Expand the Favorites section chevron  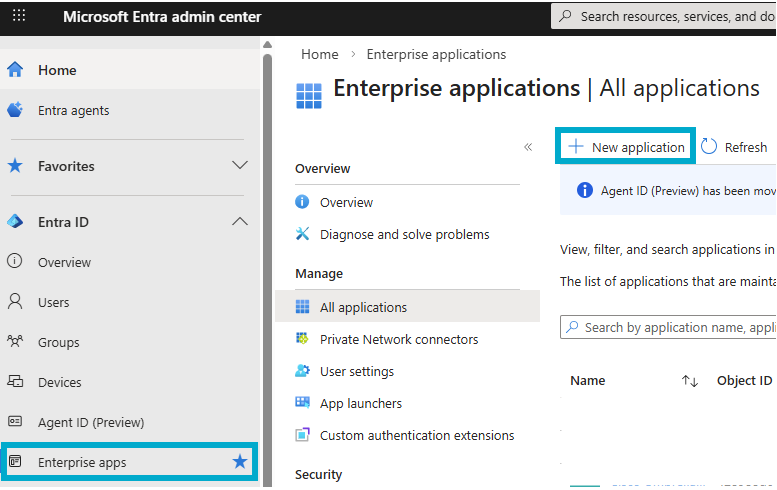point(240,165)
